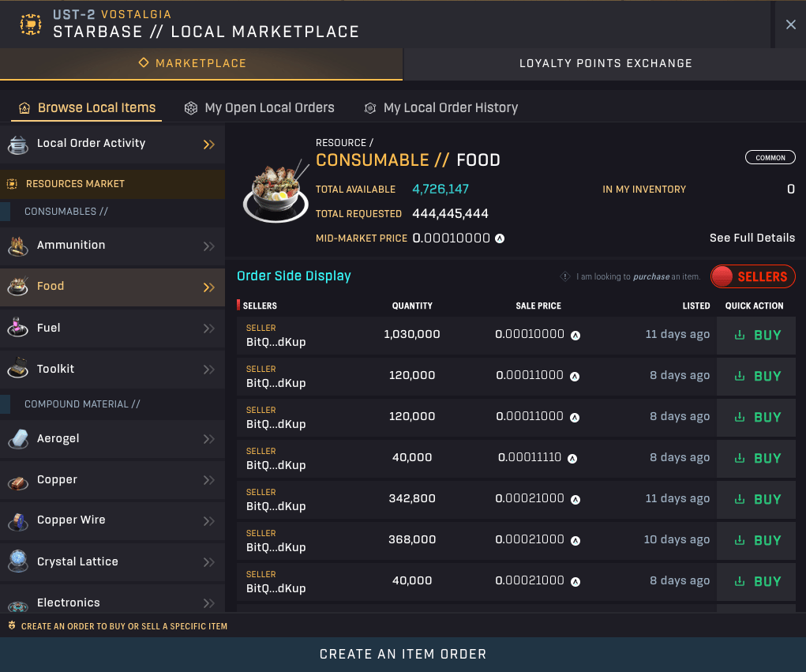Screen dimensions: 806x672
Task: Click the Aerogel item icon
Action: [18, 439]
